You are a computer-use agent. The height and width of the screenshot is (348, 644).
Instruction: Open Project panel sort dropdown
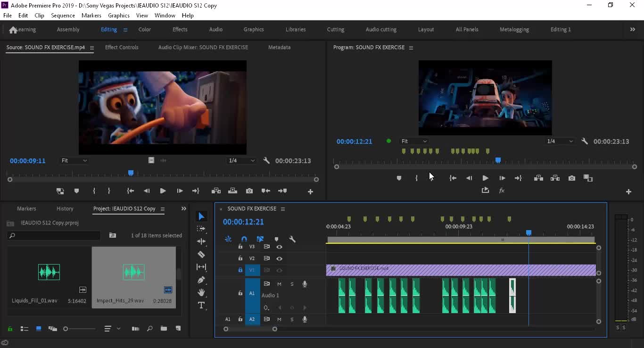112,329
